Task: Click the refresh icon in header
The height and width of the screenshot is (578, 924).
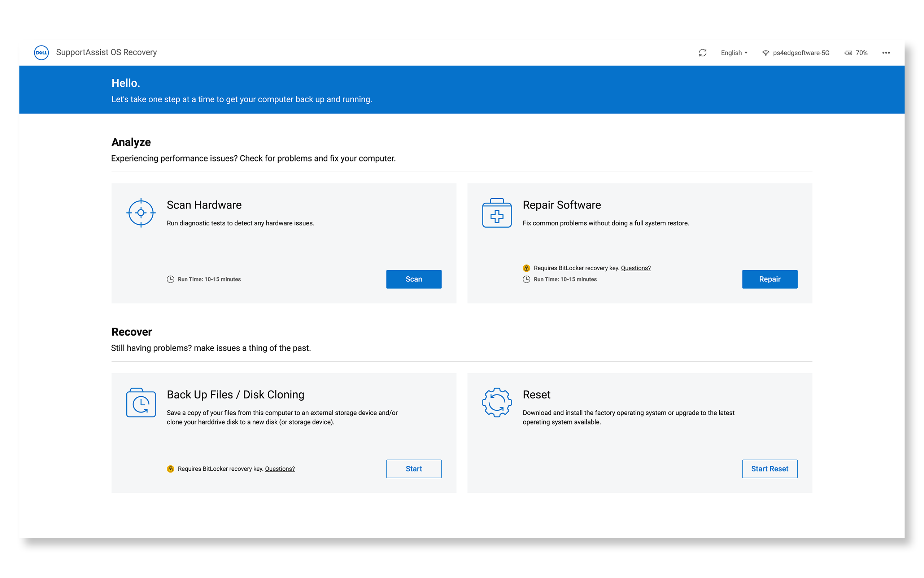Action: click(x=702, y=53)
